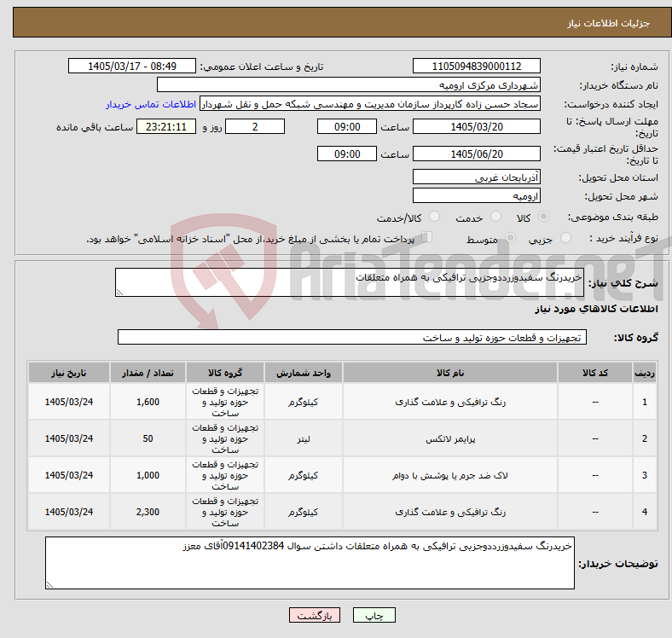Select the خدمت radio button
The height and width of the screenshot is (638, 672).
coord(495,217)
